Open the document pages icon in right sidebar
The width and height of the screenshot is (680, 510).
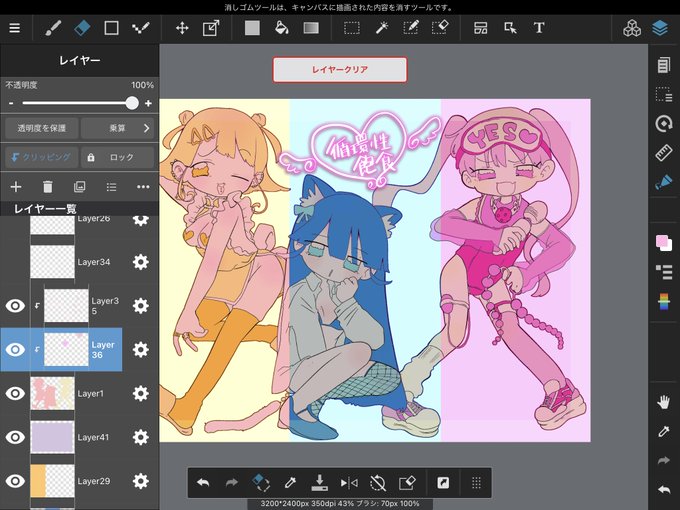(x=664, y=65)
